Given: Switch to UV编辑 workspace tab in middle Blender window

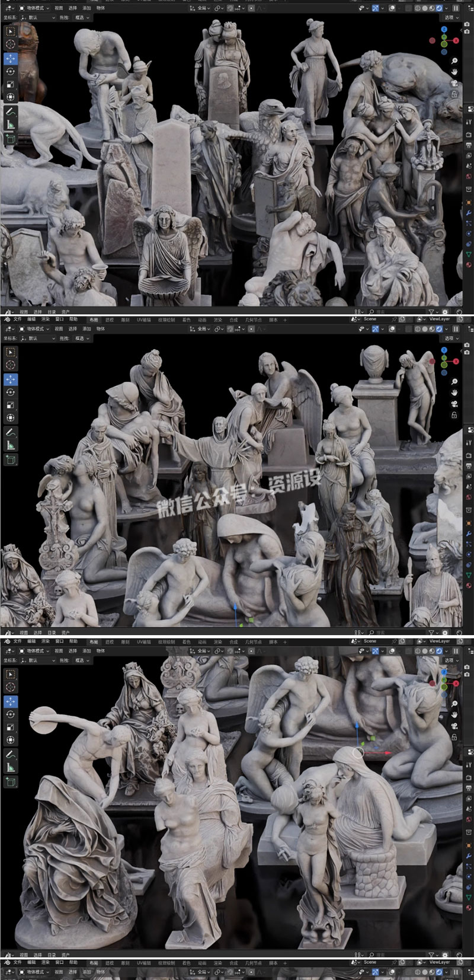Looking at the screenshot, I should [143, 319].
